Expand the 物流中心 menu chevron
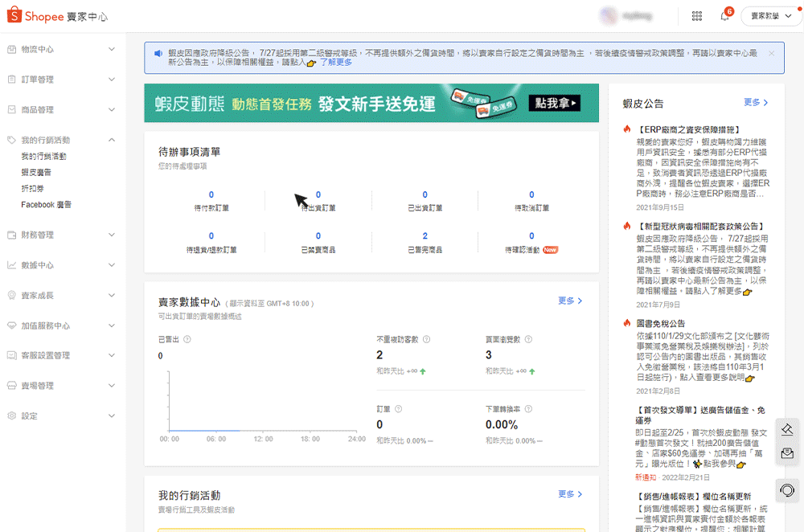This screenshot has height=532, width=804. [112, 49]
